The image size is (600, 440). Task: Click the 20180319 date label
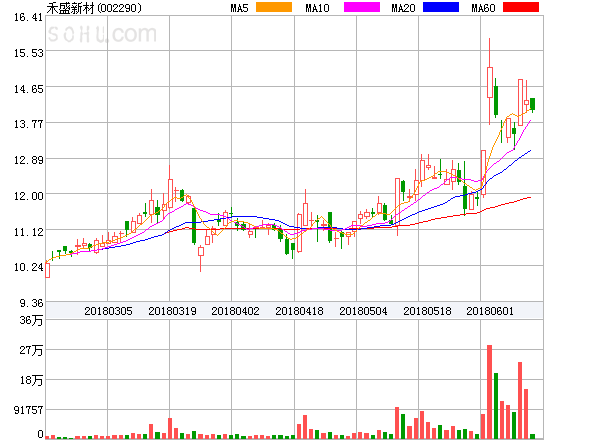172,311
